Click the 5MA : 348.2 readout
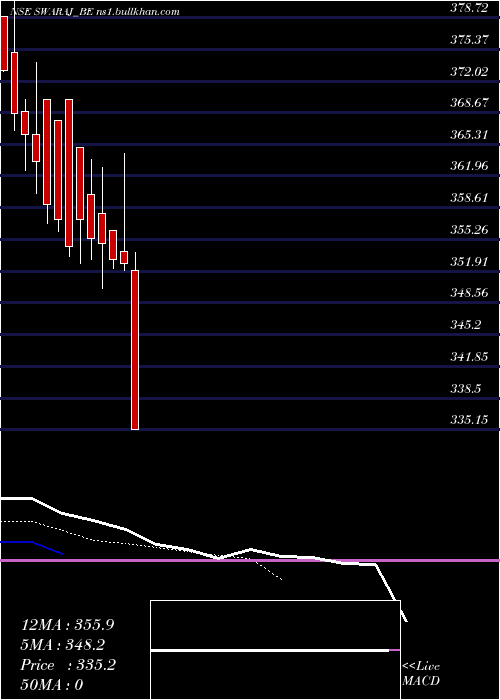The width and height of the screenshot is (500, 700). (x=62, y=645)
